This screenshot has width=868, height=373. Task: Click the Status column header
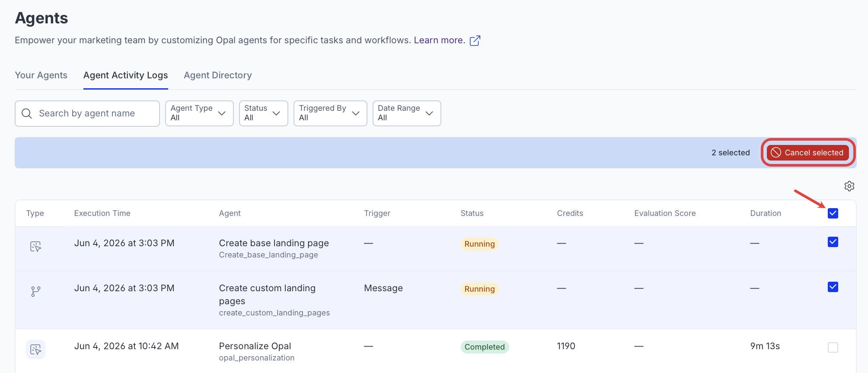pyautogui.click(x=472, y=213)
